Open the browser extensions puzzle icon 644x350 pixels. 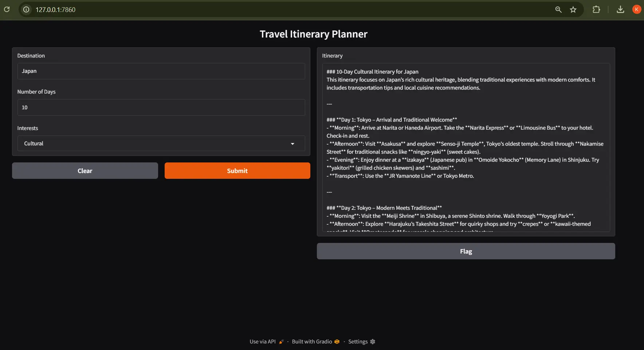point(596,9)
